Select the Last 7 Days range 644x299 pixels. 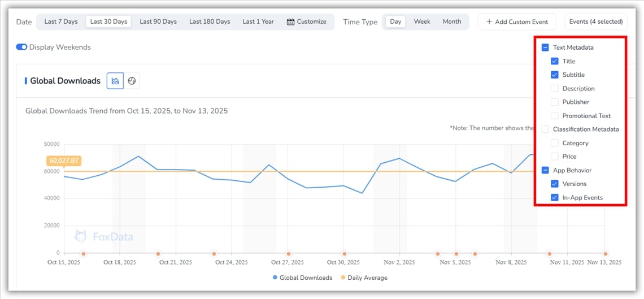click(61, 21)
